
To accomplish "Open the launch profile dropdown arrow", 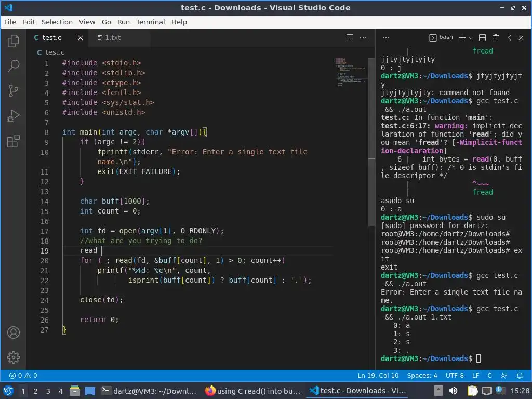I will tap(471, 37).
